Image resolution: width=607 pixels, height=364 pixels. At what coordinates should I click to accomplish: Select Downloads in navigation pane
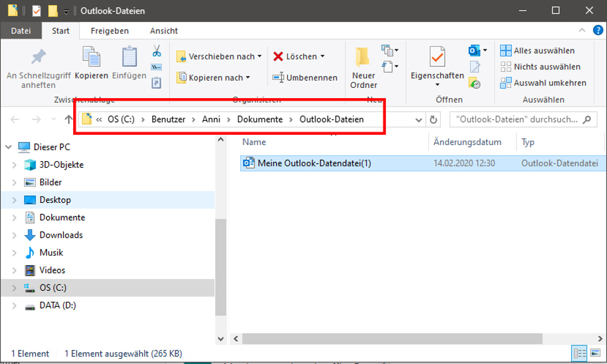[x=61, y=235]
